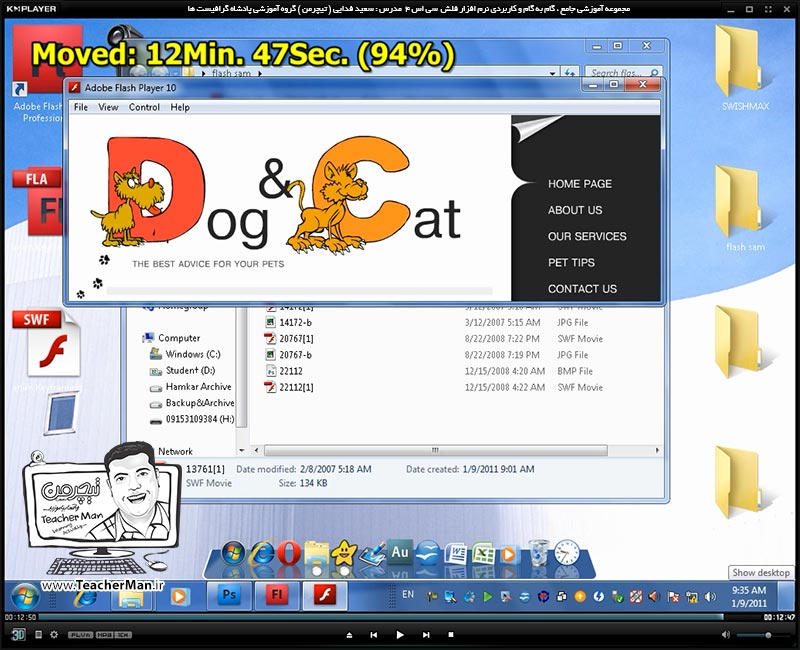Screen dimensions: 800x650
Task: Open Microsoft Word from the dock
Action: [456, 554]
